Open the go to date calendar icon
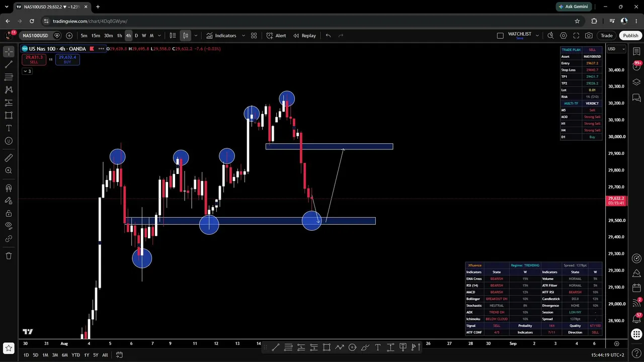 point(119,355)
